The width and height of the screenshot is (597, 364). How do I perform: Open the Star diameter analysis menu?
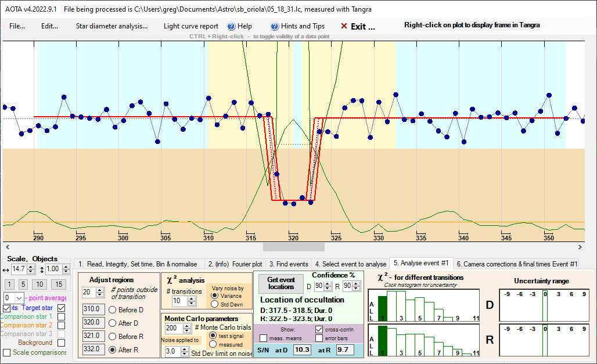click(112, 26)
